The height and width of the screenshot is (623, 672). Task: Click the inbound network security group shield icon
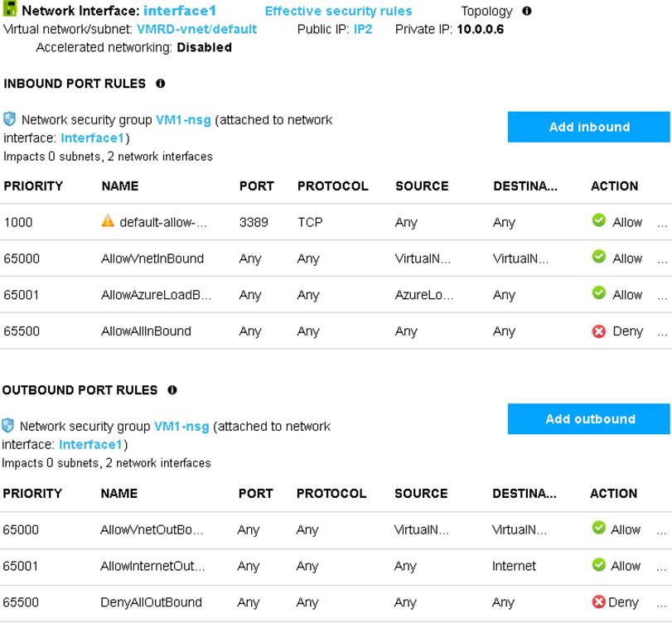(x=10, y=119)
